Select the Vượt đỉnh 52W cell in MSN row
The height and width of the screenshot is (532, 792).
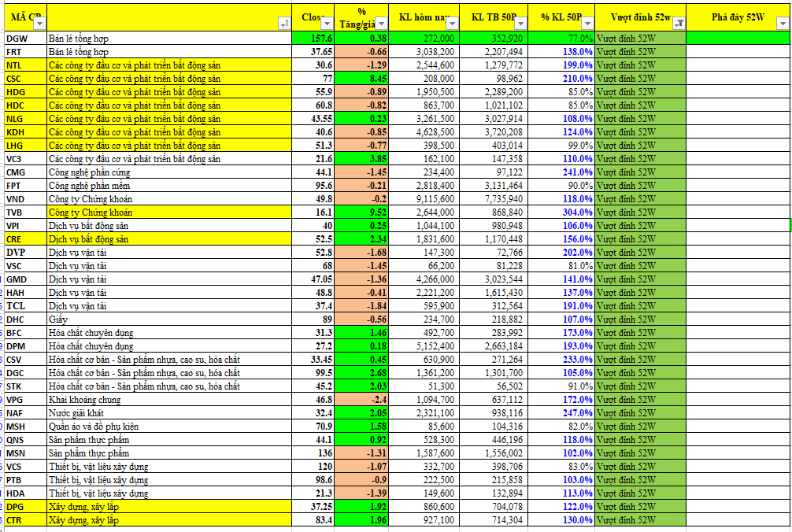tap(640, 453)
